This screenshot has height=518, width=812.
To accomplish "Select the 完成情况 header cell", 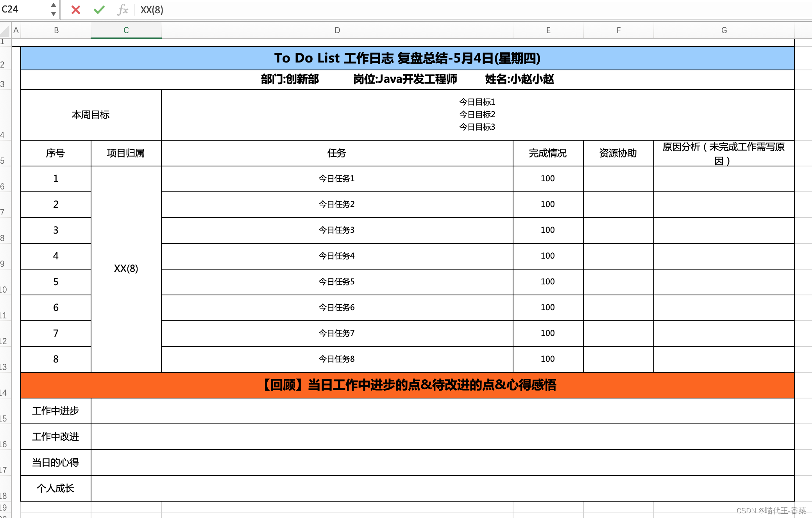I will 548,153.
